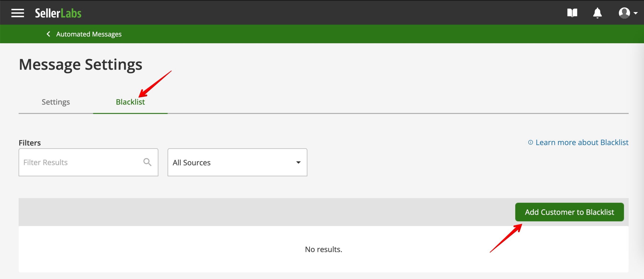Click the Filters label
This screenshot has width=644, height=279.
(30, 143)
